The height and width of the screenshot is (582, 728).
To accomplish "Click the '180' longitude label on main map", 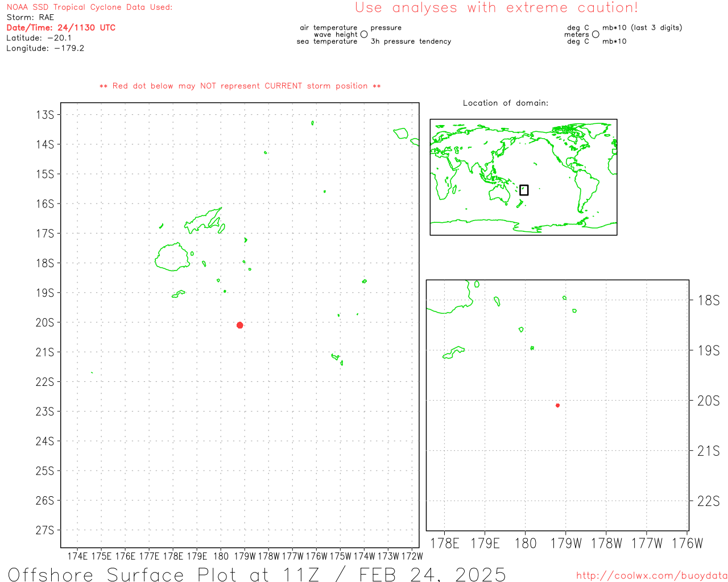I will click(221, 556).
